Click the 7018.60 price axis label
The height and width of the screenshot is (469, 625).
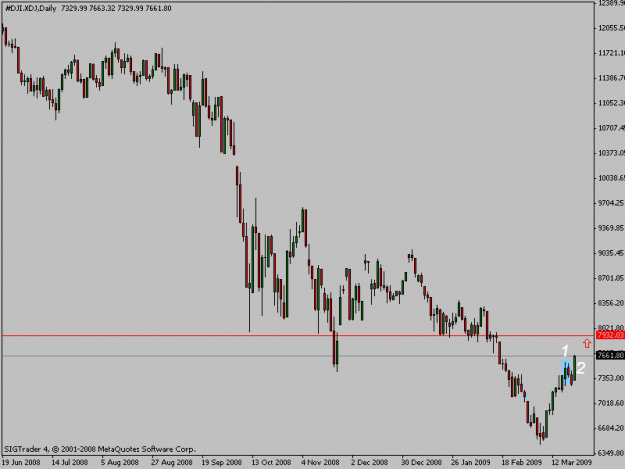click(611, 403)
